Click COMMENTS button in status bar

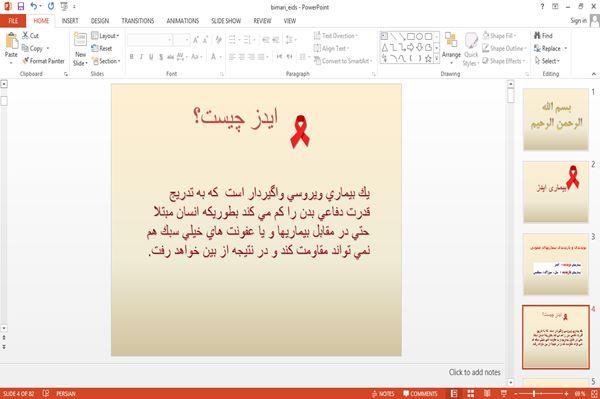(420, 394)
